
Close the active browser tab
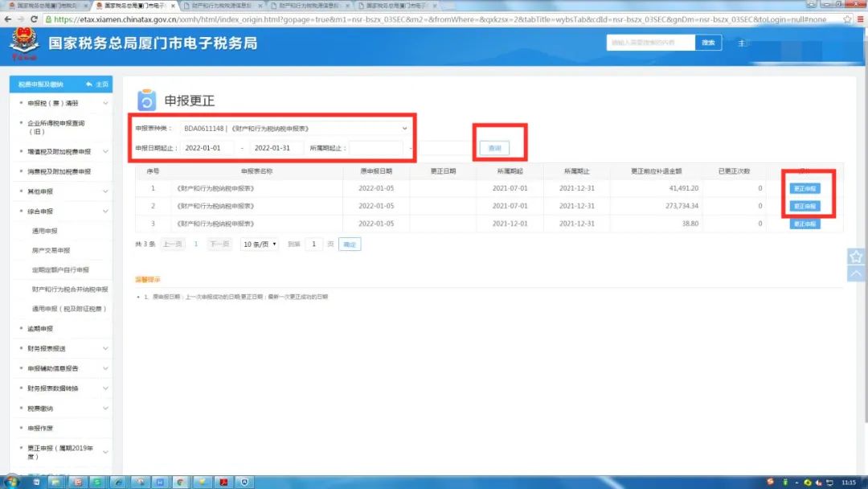tap(173, 6)
